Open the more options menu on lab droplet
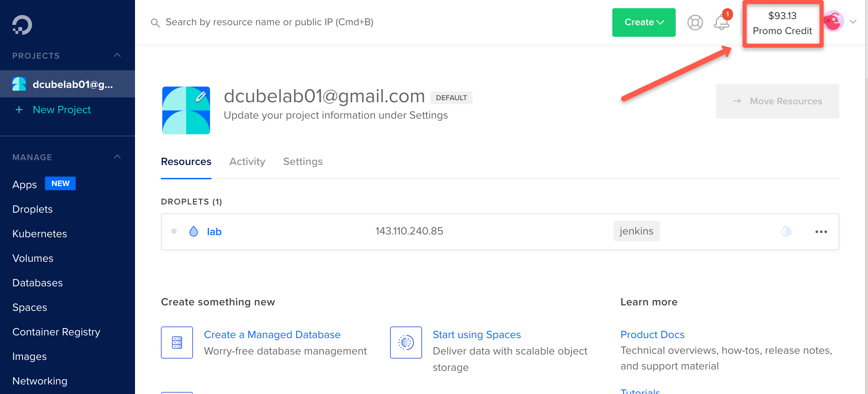The image size is (868, 394). coord(821,231)
